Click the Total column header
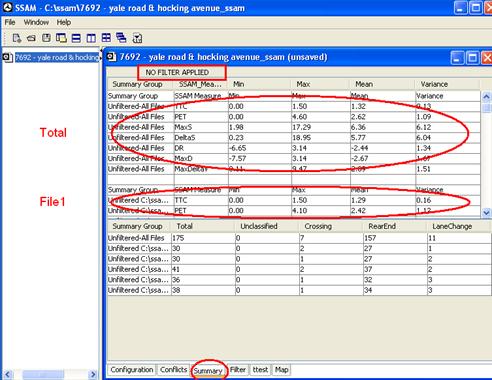This screenshot has height=380, width=492. 203,226
